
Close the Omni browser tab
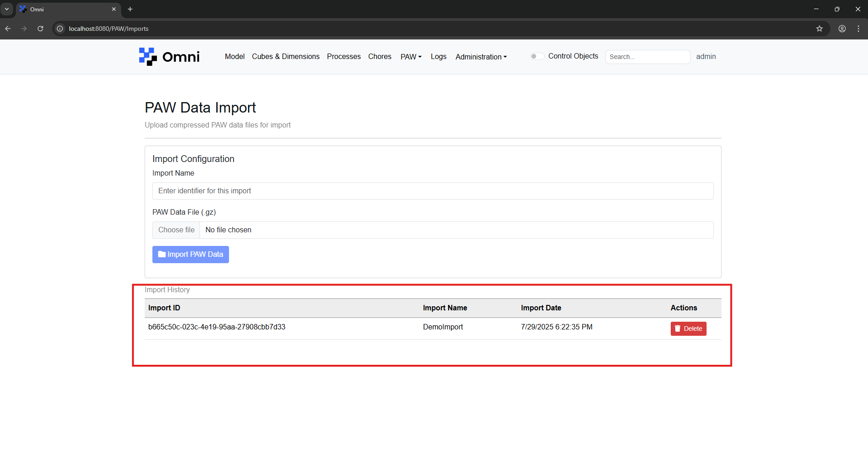[114, 9]
